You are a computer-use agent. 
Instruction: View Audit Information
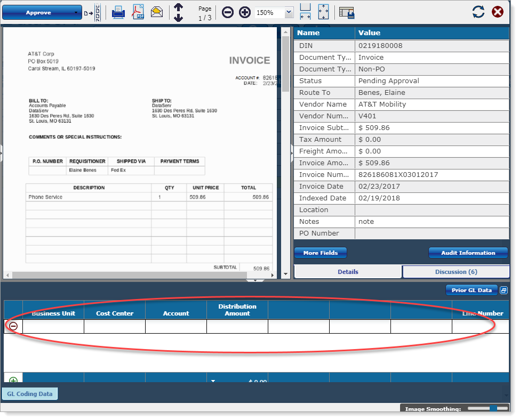pyautogui.click(x=468, y=253)
